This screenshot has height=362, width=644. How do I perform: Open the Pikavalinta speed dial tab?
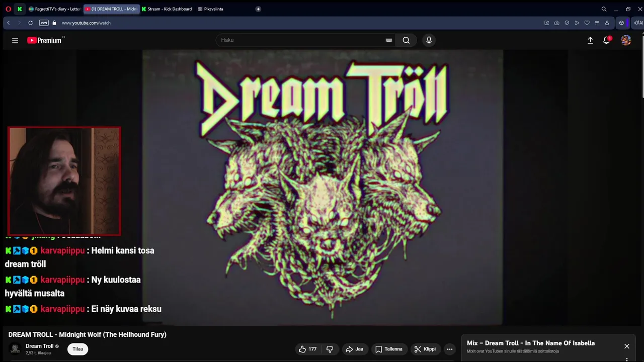pyautogui.click(x=211, y=9)
